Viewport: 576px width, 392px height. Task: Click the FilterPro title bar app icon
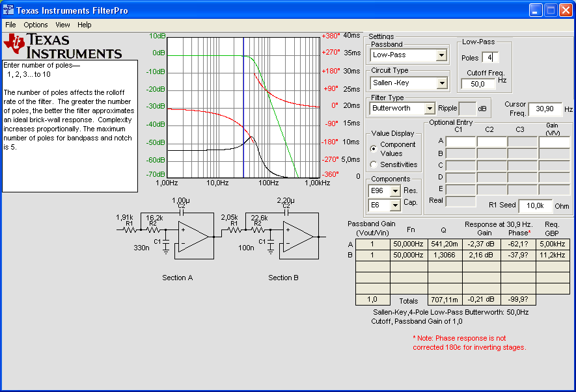click(8, 10)
